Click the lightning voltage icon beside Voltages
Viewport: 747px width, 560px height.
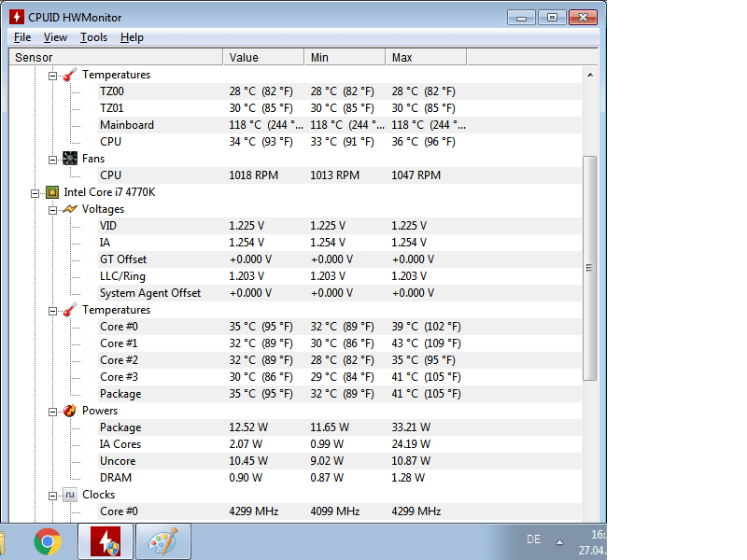tap(69, 209)
